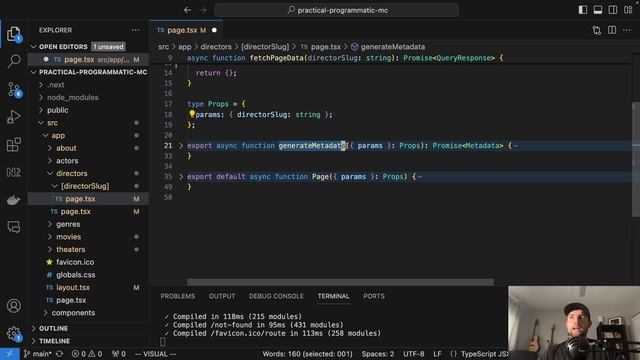Toggle secondary sidebar layout icon
Image resolution: width=640 pixels, height=360 pixels.
point(613,10)
